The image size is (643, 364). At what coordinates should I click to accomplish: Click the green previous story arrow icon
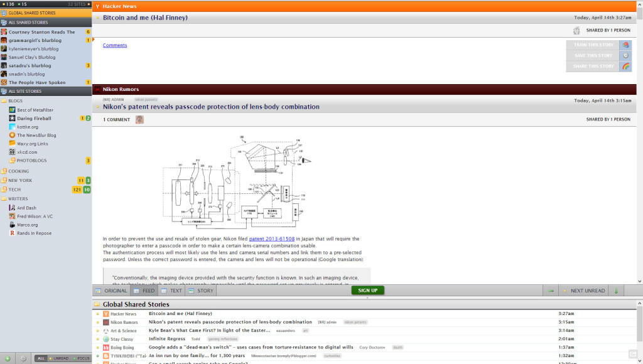(x=551, y=291)
